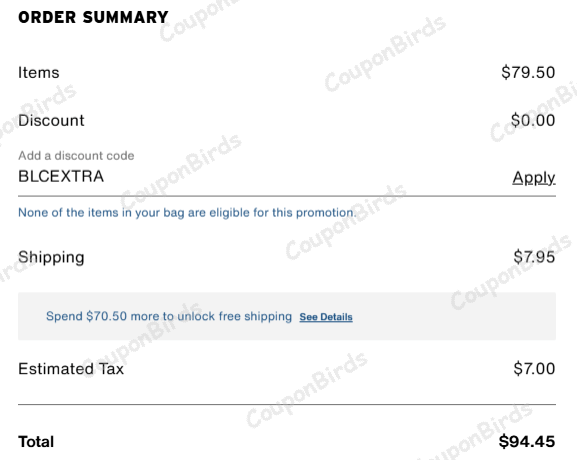Select the $7.00 tax amount
Viewport: 577px width, 460px height.
pyautogui.click(x=534, y=368)
